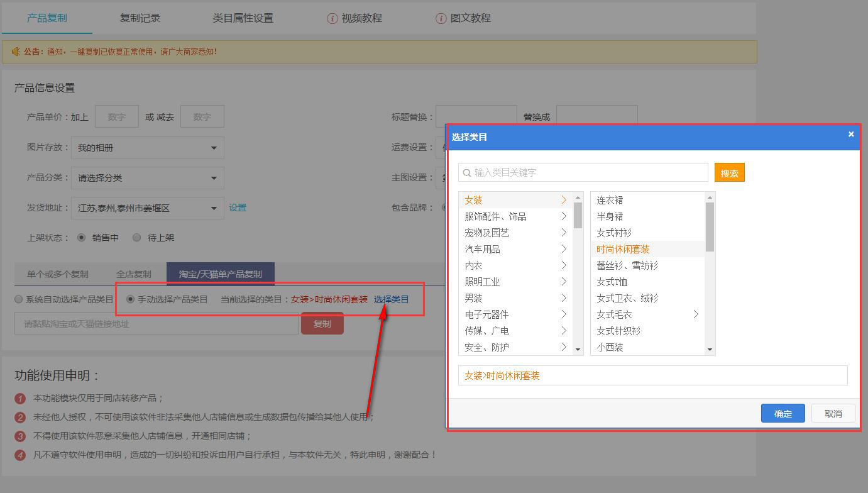This screenshot has height=493, width=868.
Task: Focus the 输入类目关键字 search field
Action: pyautogui.click(x=583, y=173)
